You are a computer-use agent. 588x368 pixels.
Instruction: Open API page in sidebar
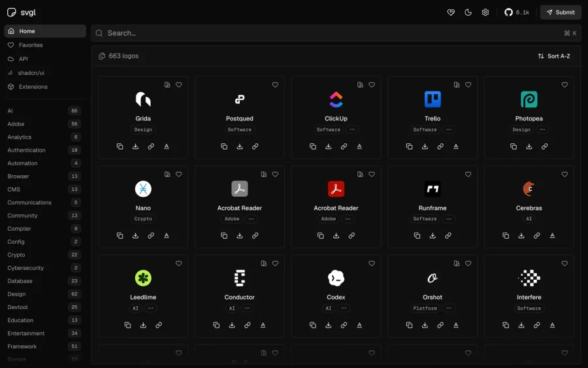click(x=45, y=59)
